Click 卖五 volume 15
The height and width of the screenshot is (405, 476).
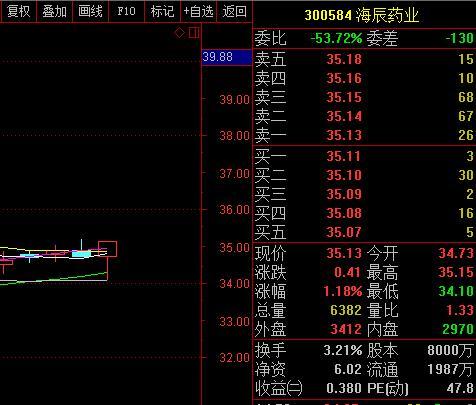pos(466,59)
